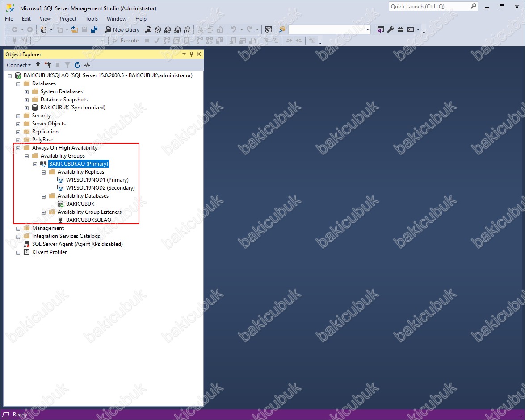Click the Solution Explorer window icon
The width and height of the screenshot is (525, 420).
pos(380,30)
